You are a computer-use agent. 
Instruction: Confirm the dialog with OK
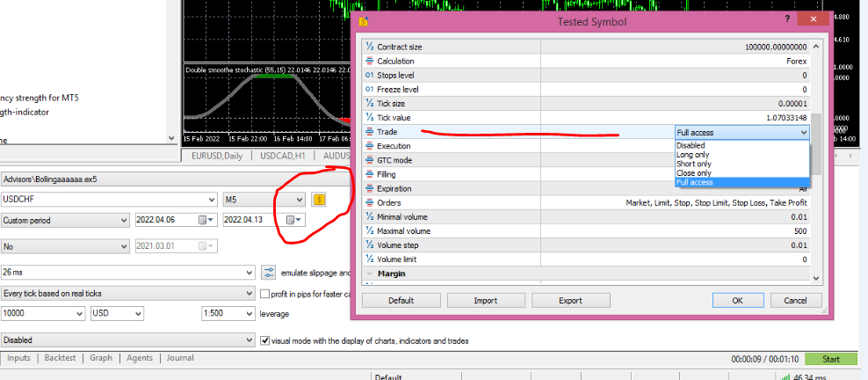tap(737, 300)
